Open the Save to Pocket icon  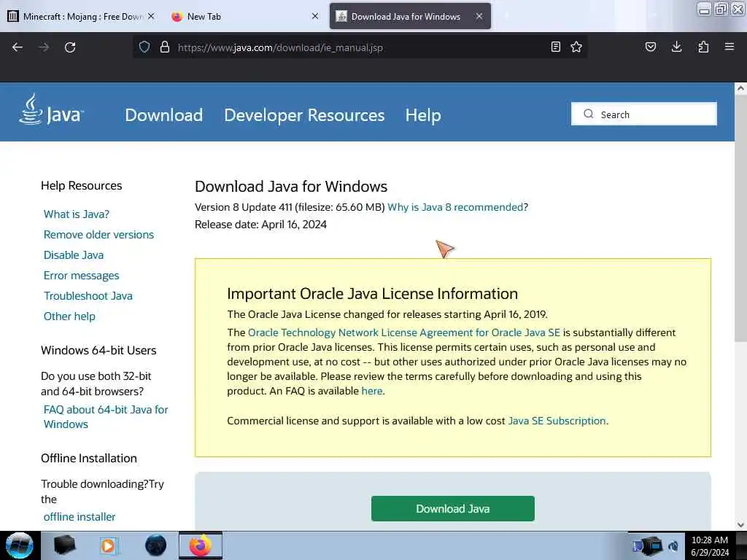[650, 47]
